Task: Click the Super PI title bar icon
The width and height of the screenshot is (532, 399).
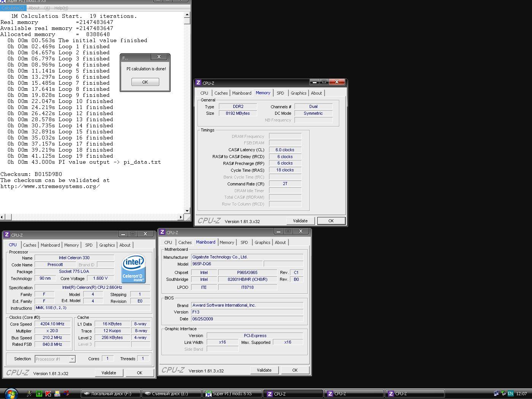Action: tap(3, 1)
